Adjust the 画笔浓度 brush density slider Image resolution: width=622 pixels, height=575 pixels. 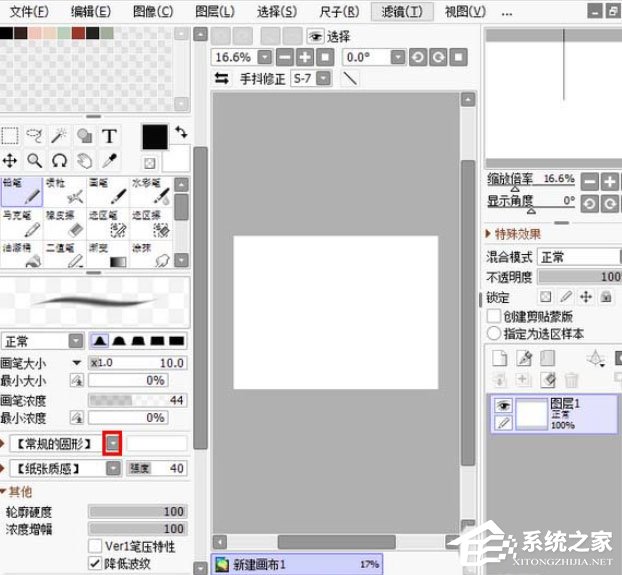click(x=137, y=400)
